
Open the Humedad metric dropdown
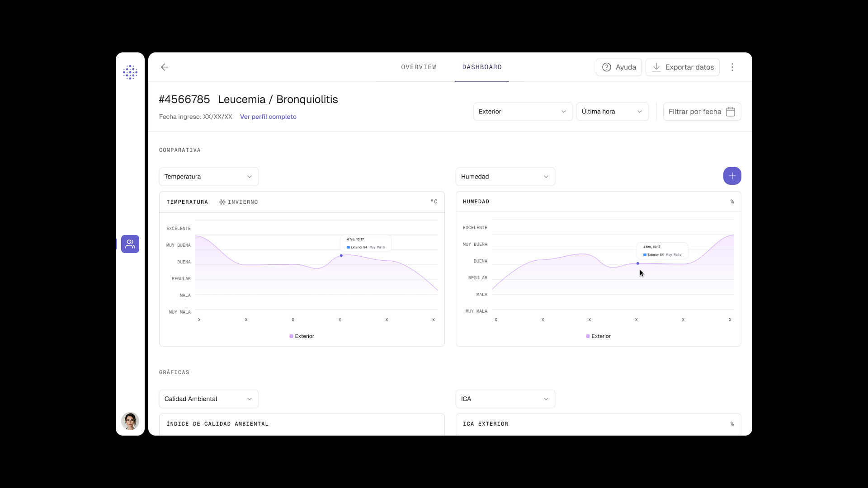(505, 177)
